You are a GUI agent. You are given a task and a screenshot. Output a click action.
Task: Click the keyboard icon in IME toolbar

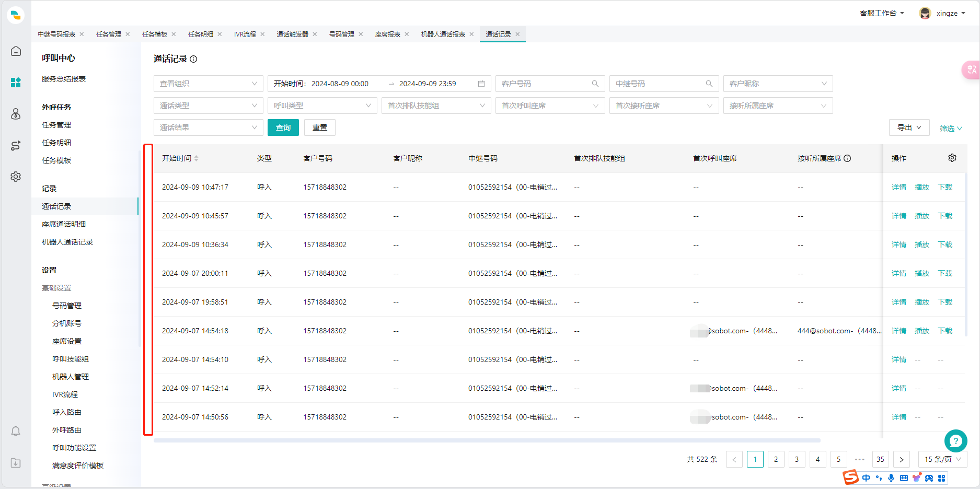click(x=904, y=478)
